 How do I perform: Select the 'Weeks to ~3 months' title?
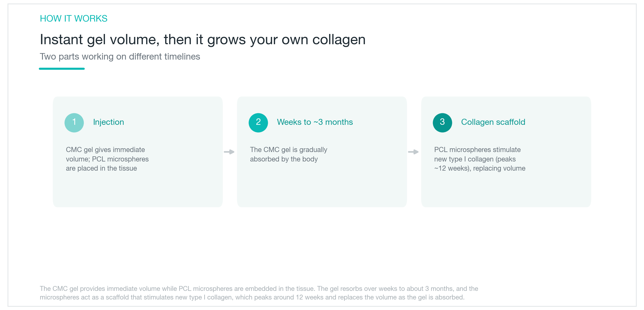315,122
